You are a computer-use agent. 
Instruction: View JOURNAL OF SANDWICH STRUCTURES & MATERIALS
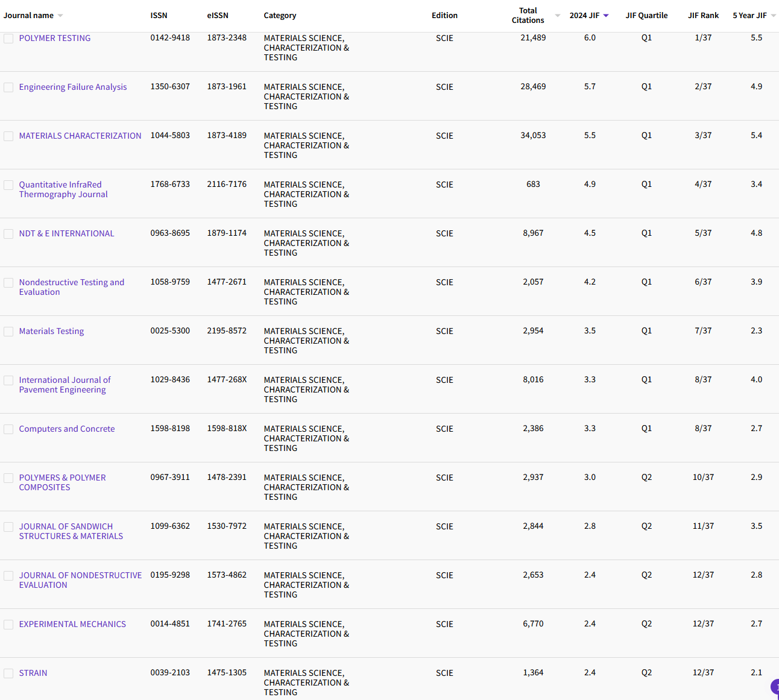click(x=71, y=531)
